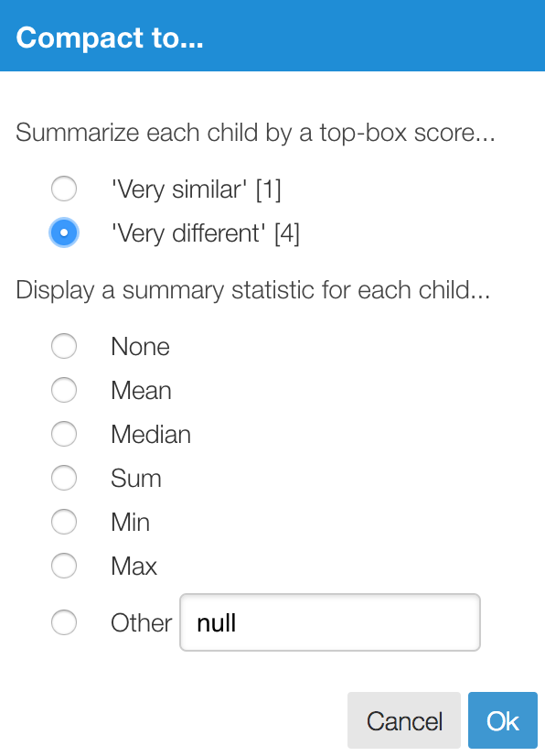545x756 pixels.
Task: Cancel the Compact to dialog
Action: (404, 720)
